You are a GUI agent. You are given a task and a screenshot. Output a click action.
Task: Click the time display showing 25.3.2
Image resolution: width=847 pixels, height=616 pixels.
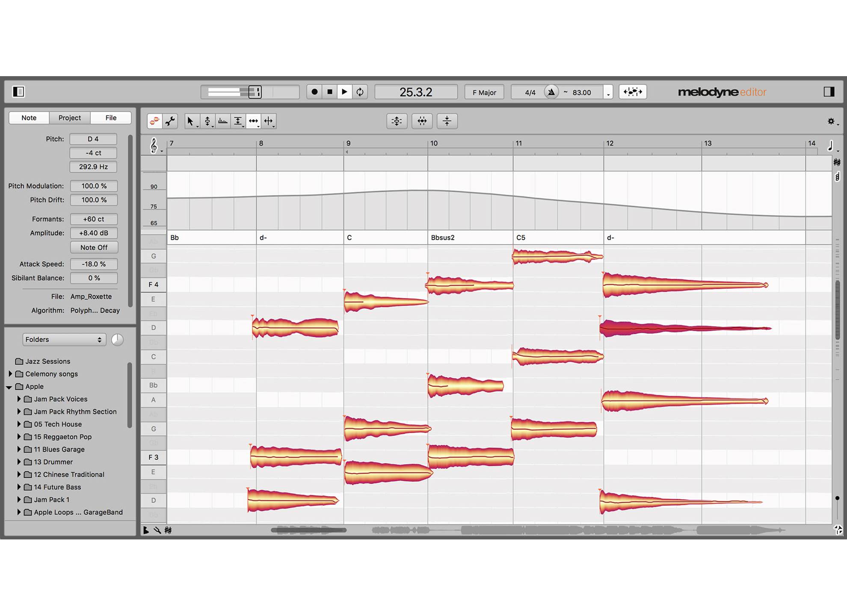pos(416,92)
